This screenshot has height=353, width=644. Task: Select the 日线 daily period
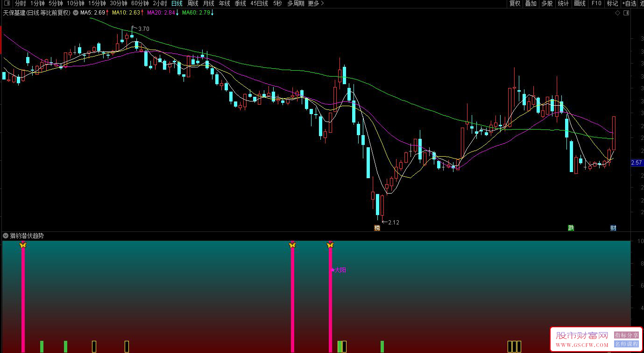point(177,3)
